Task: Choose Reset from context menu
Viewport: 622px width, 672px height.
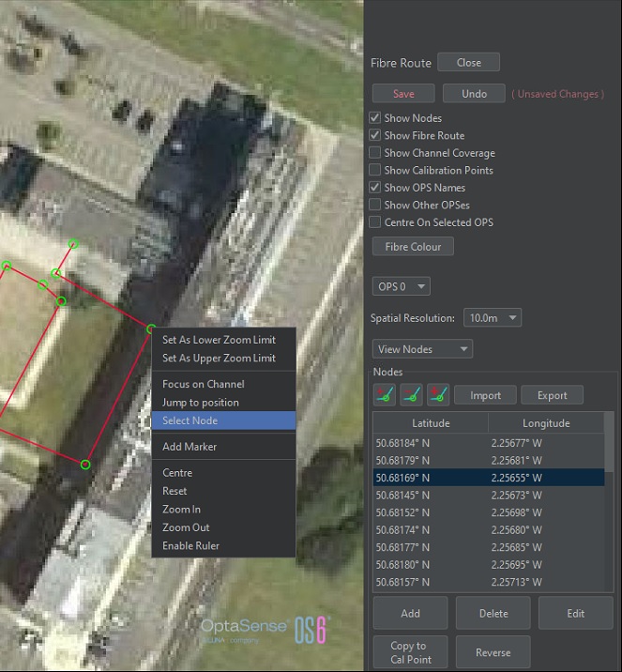Action: pyautogui.click(x=223, y=491)
